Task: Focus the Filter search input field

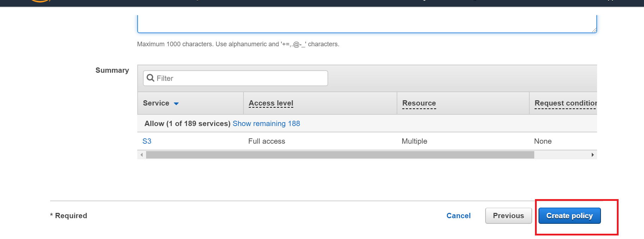Action: pyautogui.click(x=240, y=78)
